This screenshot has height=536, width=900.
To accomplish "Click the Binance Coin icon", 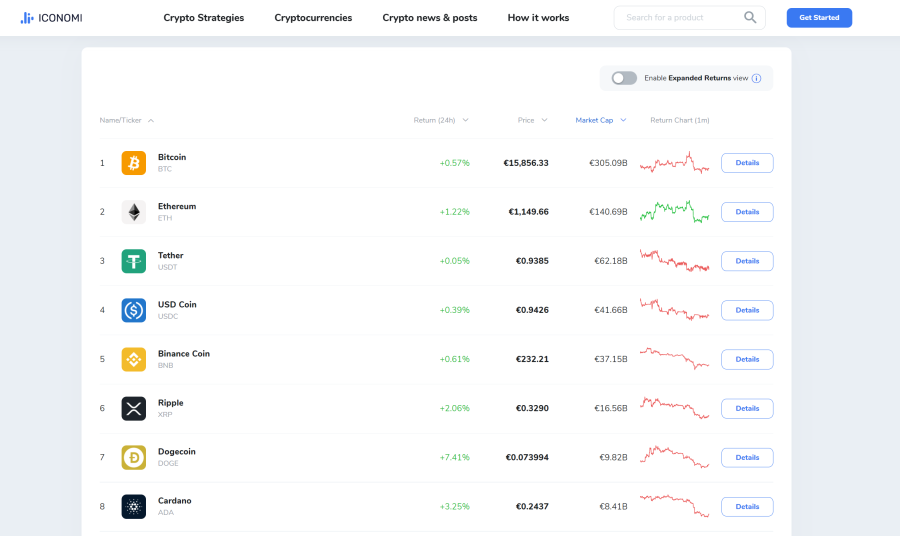I will (x=134, y=359).
